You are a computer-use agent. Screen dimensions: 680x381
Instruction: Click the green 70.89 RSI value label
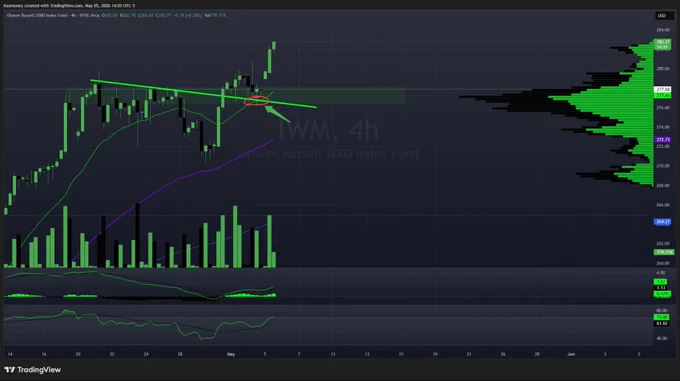click(661, 317)
